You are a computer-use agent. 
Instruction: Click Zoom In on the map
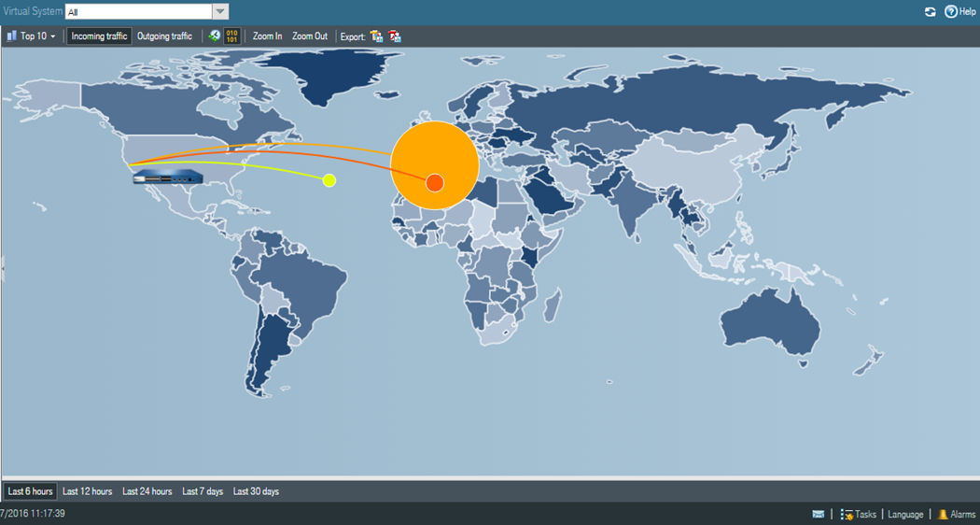point(267,36)
